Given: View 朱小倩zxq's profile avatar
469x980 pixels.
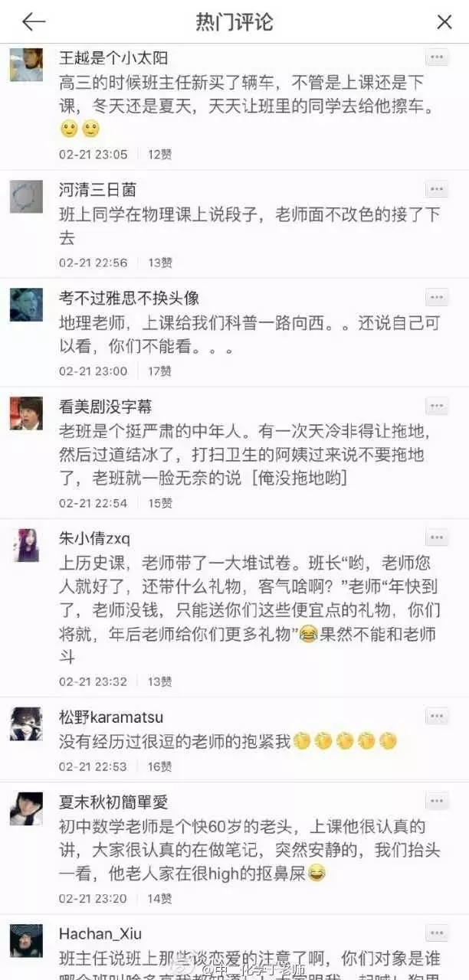Looking at the screenshot, I should point(26,545).
